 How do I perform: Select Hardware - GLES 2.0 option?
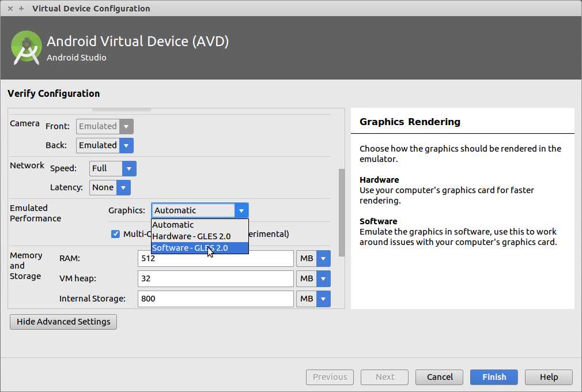point(200,236)
